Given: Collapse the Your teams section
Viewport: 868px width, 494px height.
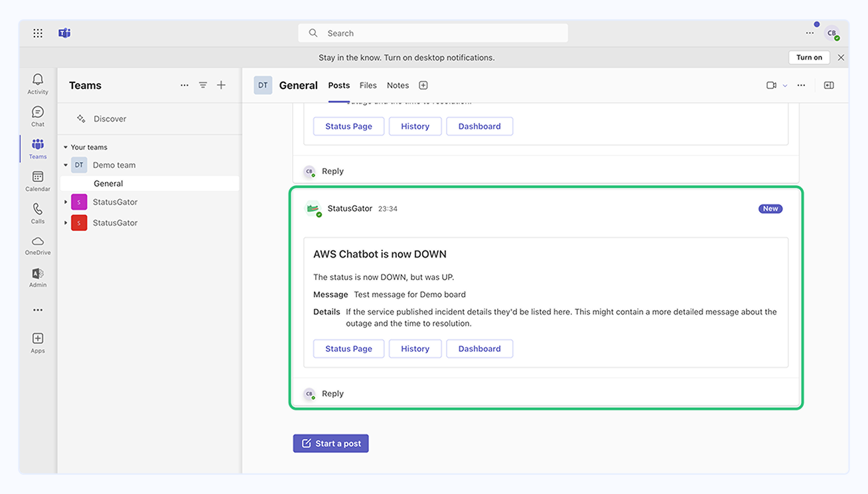Looking at the screenshot, I should 66,147.
